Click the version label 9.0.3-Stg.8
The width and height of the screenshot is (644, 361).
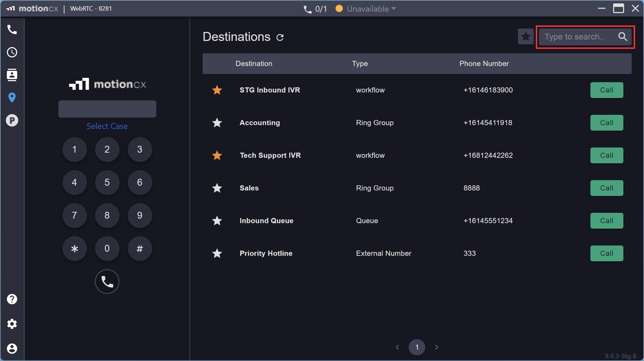point(620,356)
